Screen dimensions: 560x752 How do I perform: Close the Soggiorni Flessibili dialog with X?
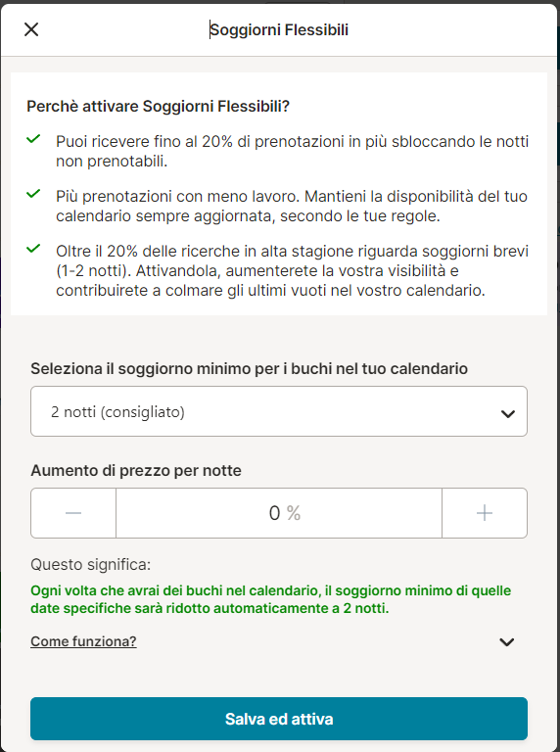(31, 29)
